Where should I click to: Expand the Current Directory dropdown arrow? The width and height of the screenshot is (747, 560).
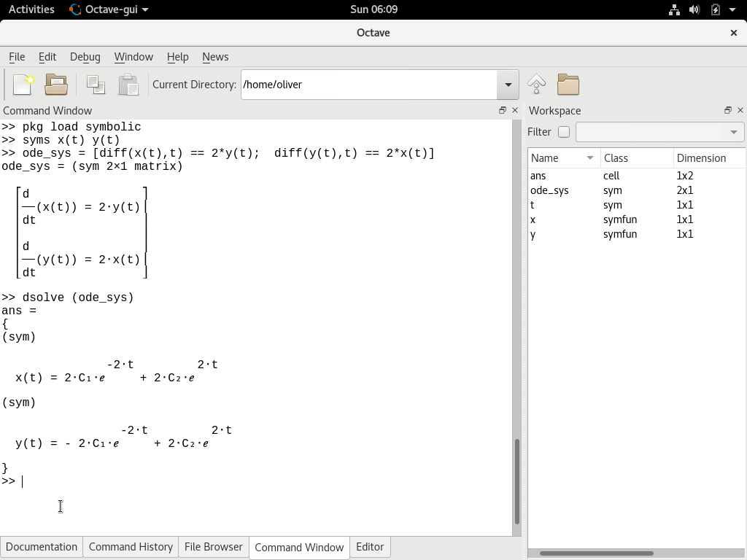(508, 85)
